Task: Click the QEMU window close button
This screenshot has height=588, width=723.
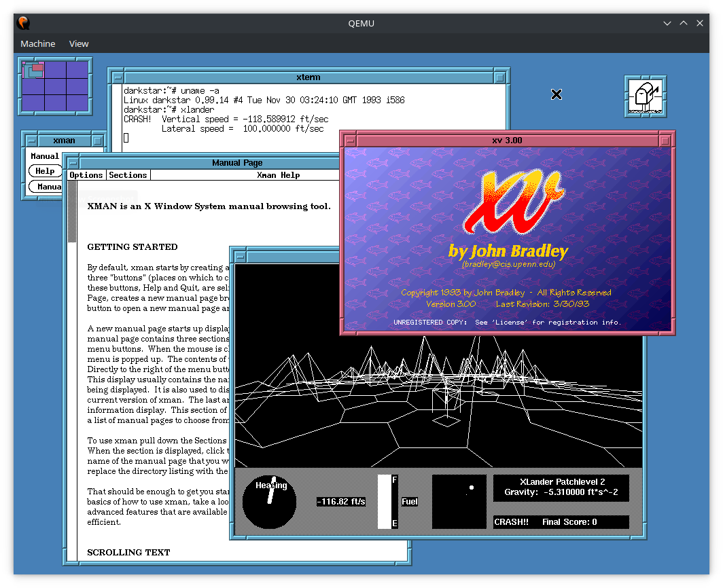Action: coord(699,23)
